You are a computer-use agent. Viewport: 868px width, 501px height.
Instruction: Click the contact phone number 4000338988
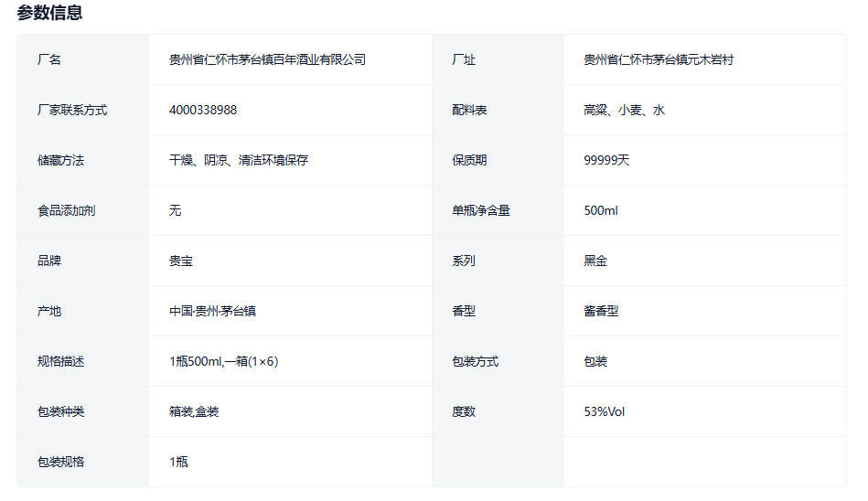203,110
